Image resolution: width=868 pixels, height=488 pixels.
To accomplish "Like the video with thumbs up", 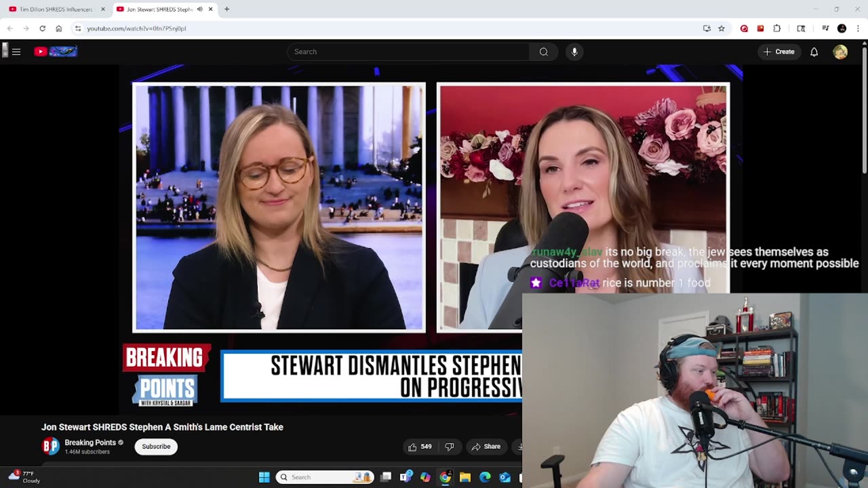I will coord(419,447).
